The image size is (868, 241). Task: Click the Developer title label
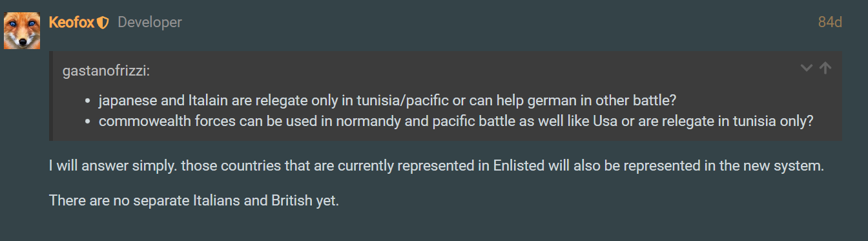coord(150,23)
